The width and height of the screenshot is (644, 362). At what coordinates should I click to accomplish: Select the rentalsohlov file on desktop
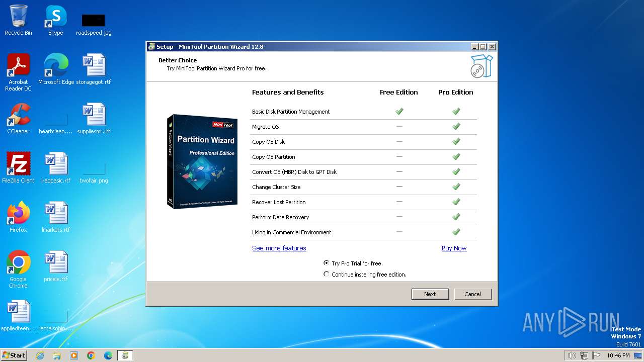56,320
